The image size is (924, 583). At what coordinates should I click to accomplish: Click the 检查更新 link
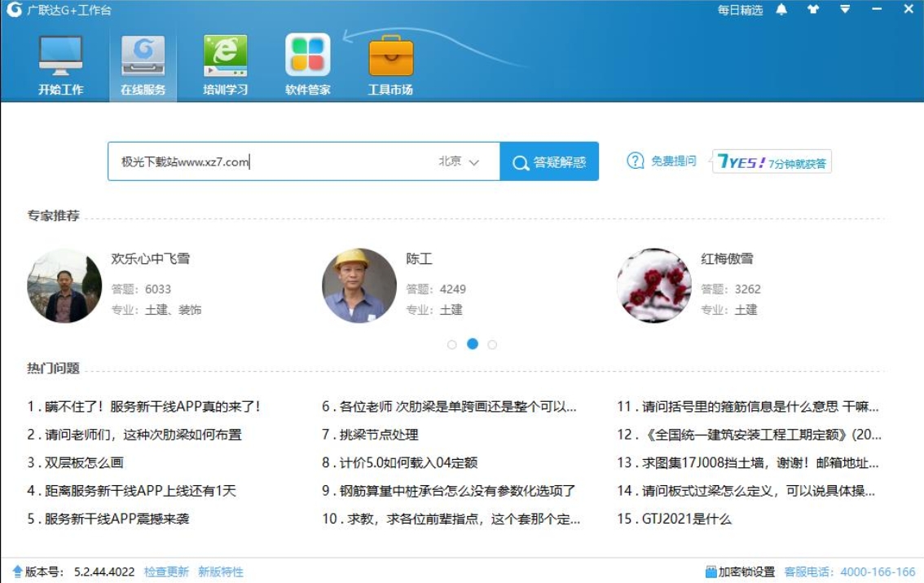point(166,572)
